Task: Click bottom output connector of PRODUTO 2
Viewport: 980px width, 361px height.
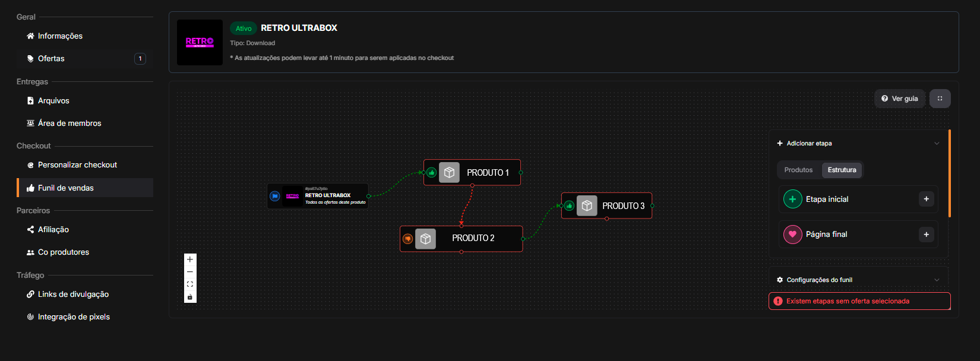Action: point(461,252)
